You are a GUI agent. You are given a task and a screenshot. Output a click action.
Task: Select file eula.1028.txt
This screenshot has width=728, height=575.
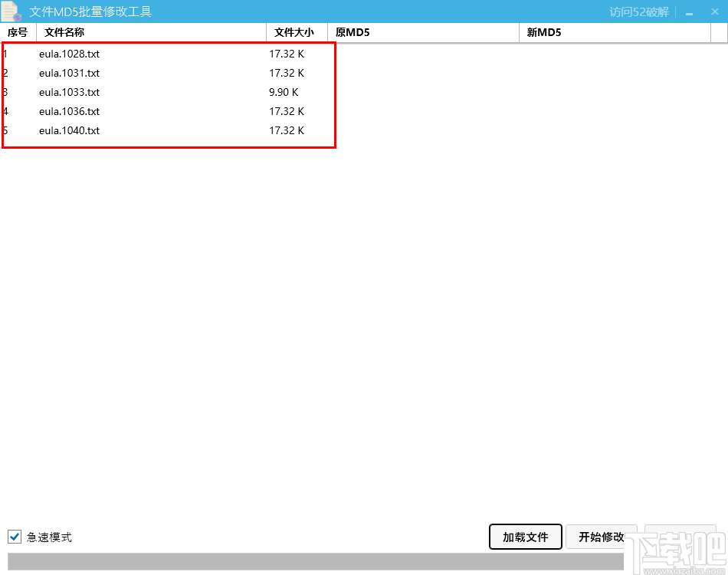point(69,54)
